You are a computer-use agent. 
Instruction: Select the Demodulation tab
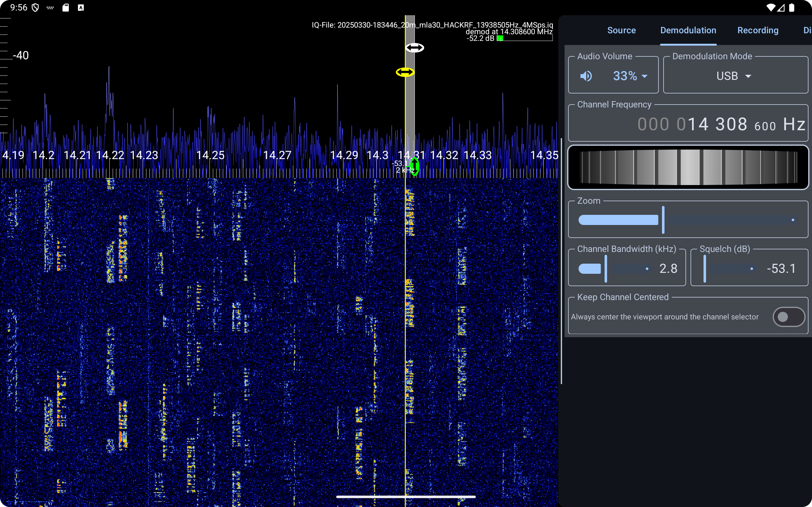(688, 30)
